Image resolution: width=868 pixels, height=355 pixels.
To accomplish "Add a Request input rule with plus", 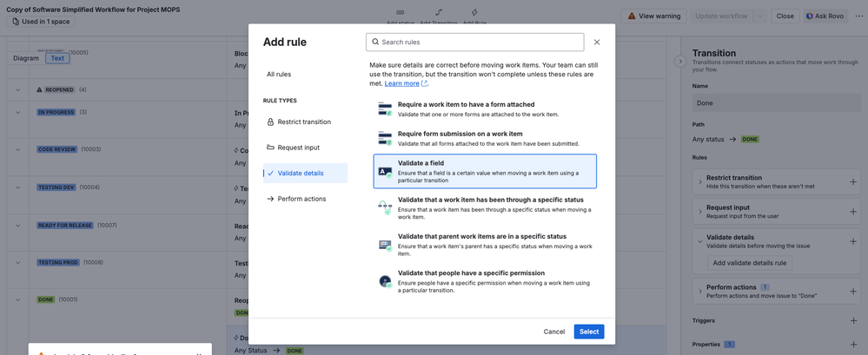I will 852,211.
